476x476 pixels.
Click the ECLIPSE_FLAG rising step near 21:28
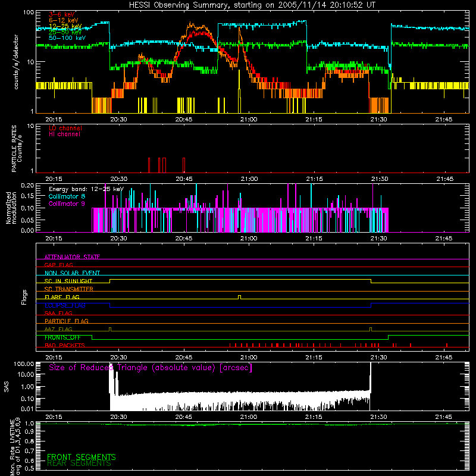(x=371, y=305)
